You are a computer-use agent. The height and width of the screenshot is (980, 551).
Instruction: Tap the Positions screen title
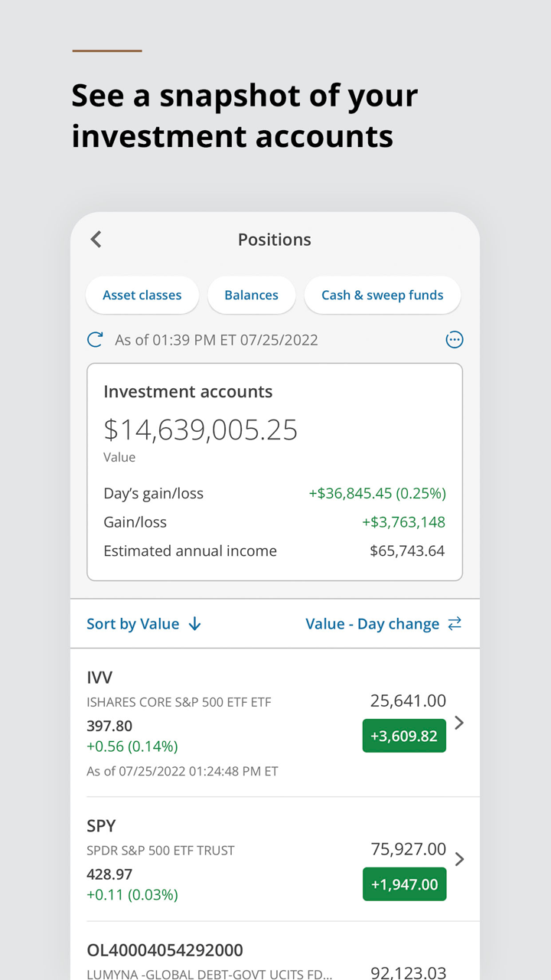(x=275, y=240)
